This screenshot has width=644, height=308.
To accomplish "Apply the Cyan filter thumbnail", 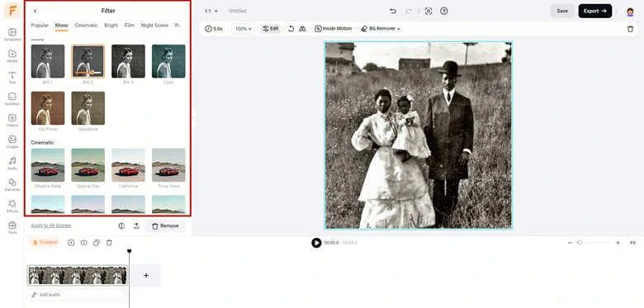I will coord(168,61).
